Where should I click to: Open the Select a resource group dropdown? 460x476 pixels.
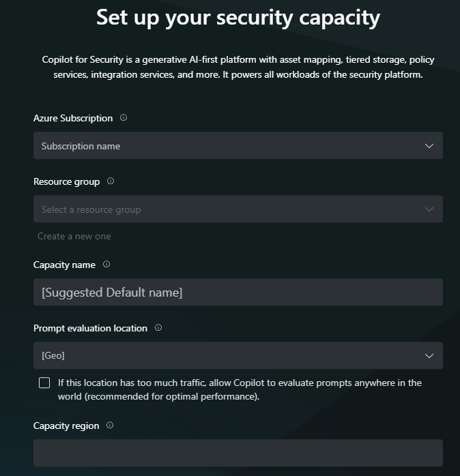[238, 209]
